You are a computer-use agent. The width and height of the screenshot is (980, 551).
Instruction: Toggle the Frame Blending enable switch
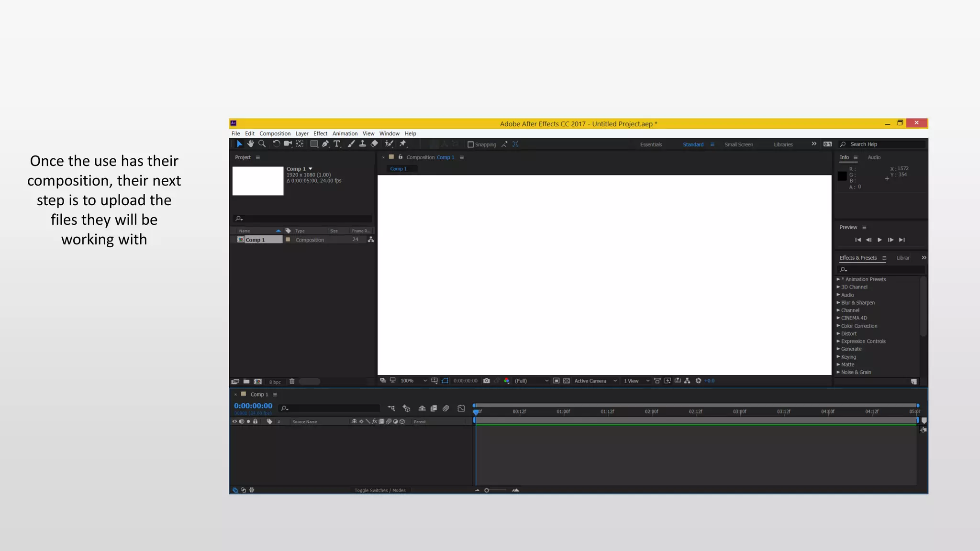pyautogui.click(x=434, y=408)
